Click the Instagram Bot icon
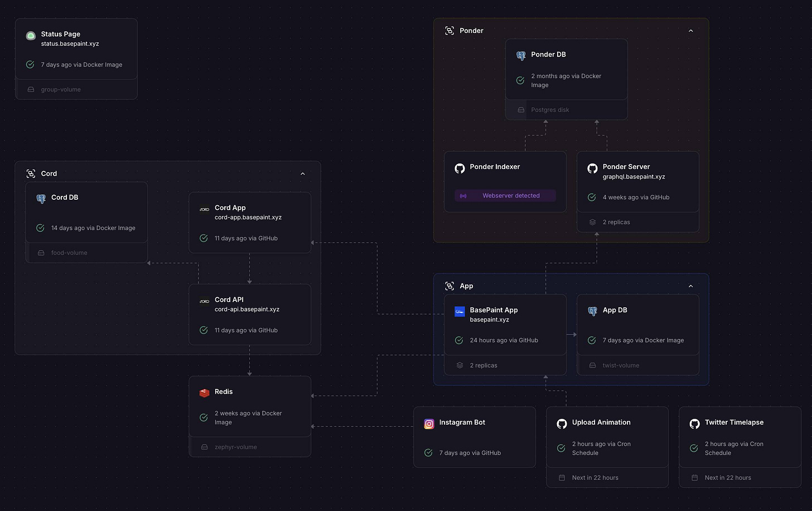The image size is (812, 511). click(x=429, y=424)
